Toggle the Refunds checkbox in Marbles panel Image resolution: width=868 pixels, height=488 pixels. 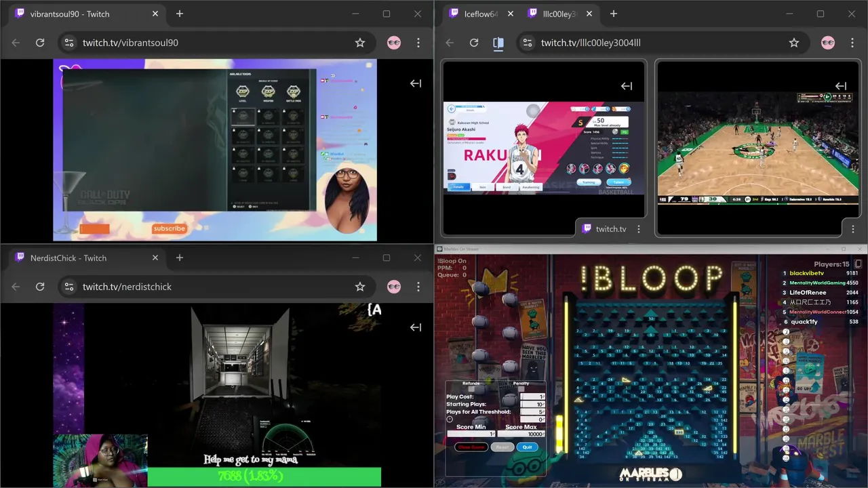471,389
